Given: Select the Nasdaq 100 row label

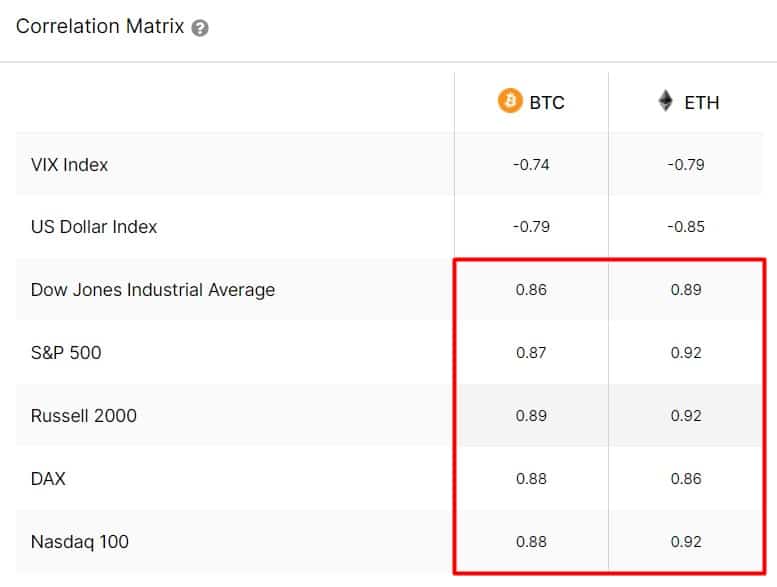Looking at the screenshot, I should (80, 541).
